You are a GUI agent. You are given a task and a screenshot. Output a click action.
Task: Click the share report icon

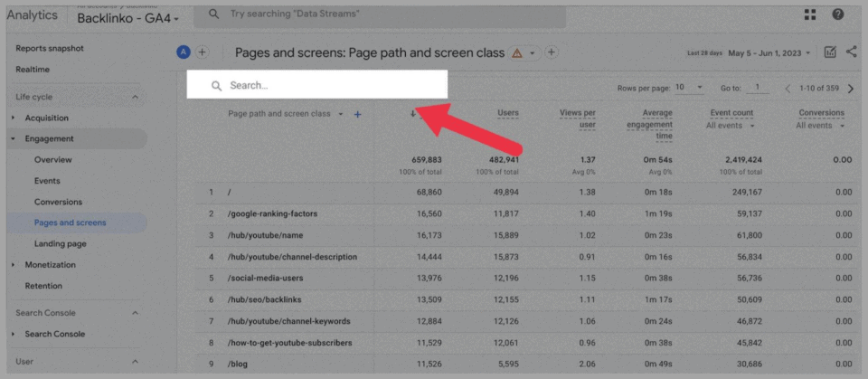click(851, 52)
